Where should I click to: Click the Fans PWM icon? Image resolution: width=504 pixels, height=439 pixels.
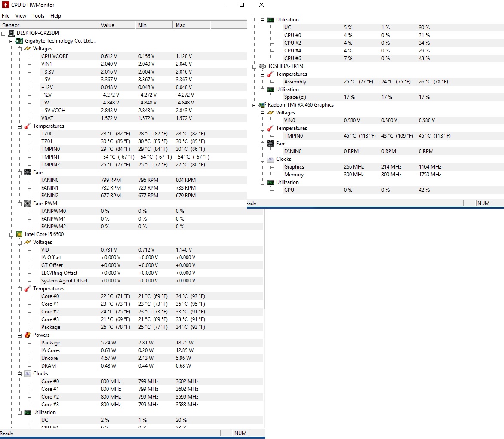pyautogui.click(x=28, y=203)
